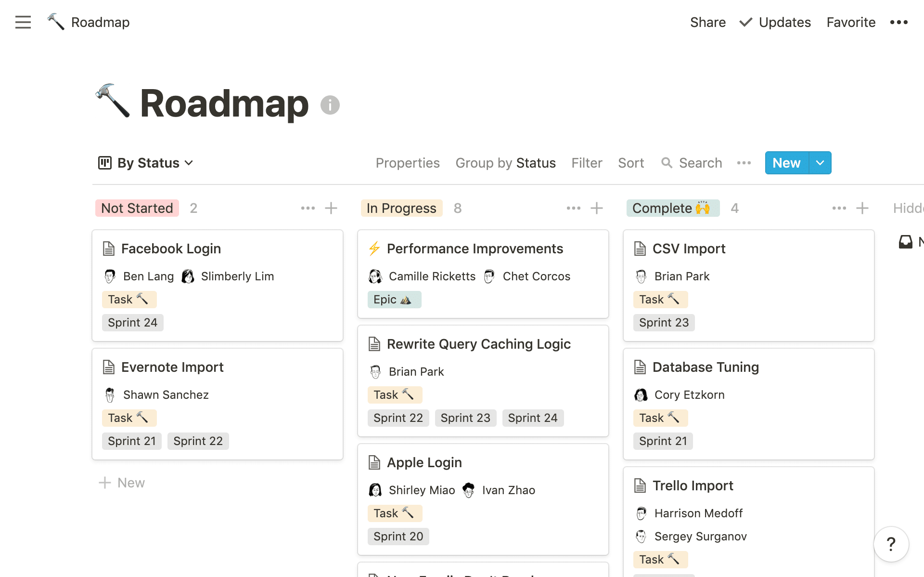Click the New button to add item

[786, 162]
